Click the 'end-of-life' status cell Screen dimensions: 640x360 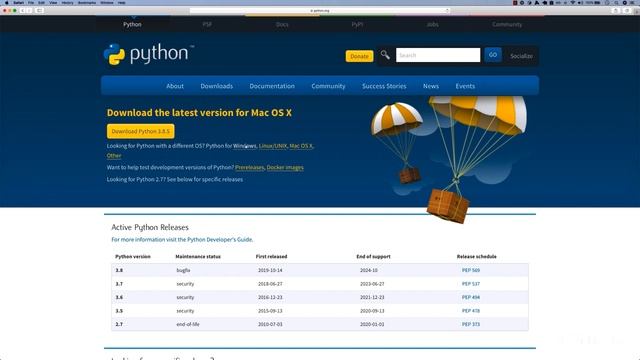pyautogui.click(x=188, y=324)
